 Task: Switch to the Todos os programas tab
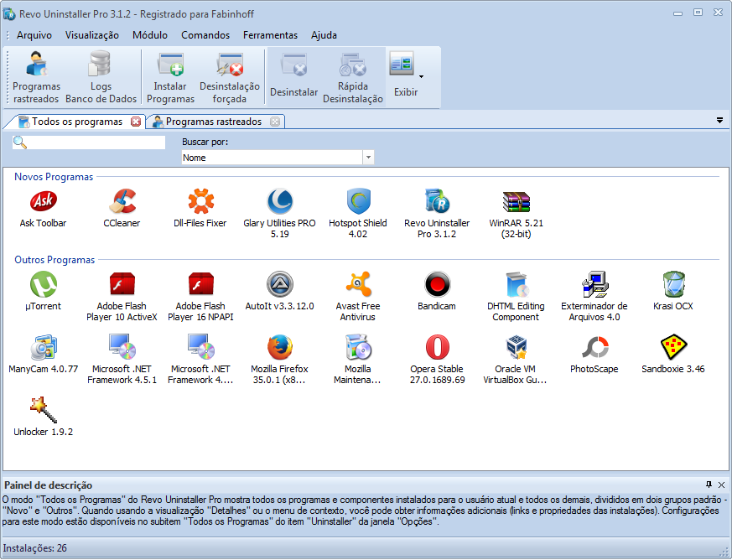(x=77, y=122)
